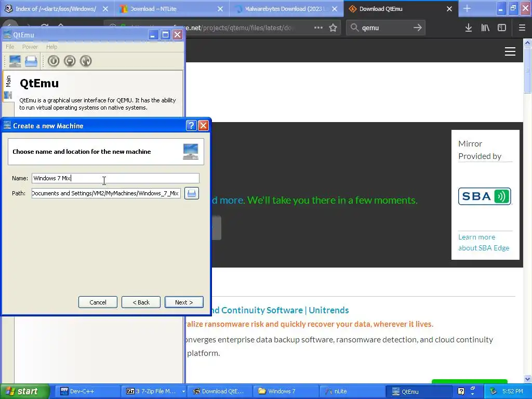Viewport: 532px width, 399px height.
Task: Open page actions three-dot menu
Action: click(318, 28)
